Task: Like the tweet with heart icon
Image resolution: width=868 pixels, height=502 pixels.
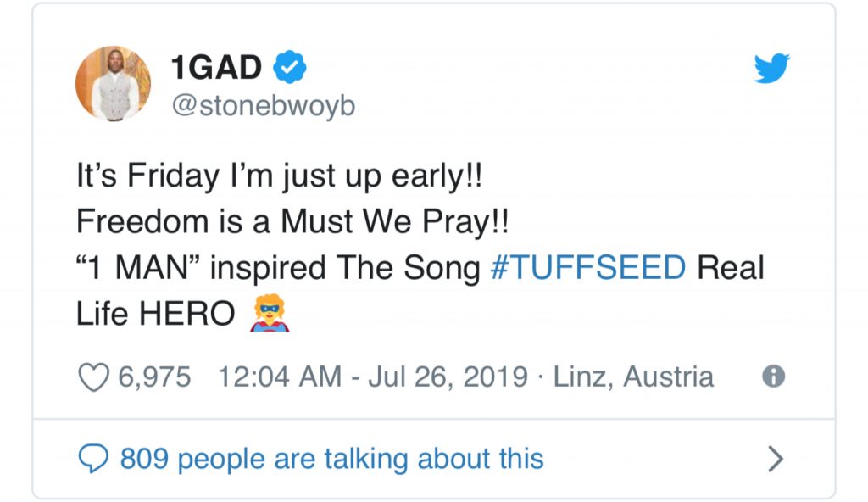Action: coord(93,377)
